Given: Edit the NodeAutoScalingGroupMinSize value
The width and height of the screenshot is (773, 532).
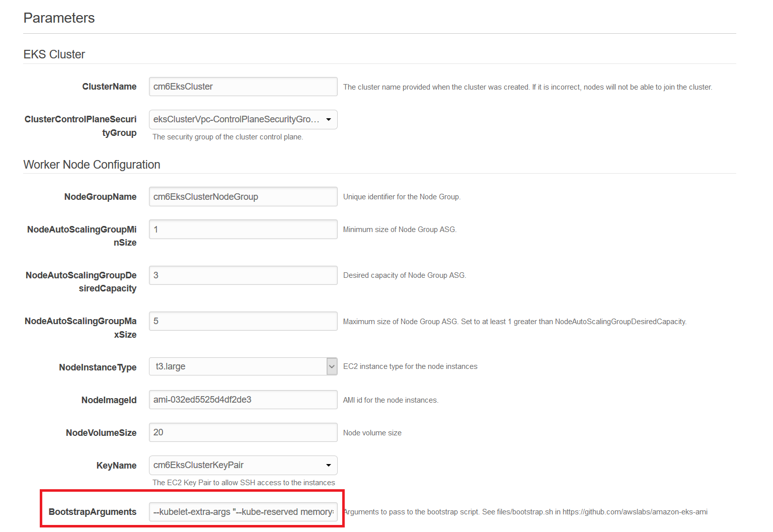Looking at the screenshot, I should (x=243, y=229).
